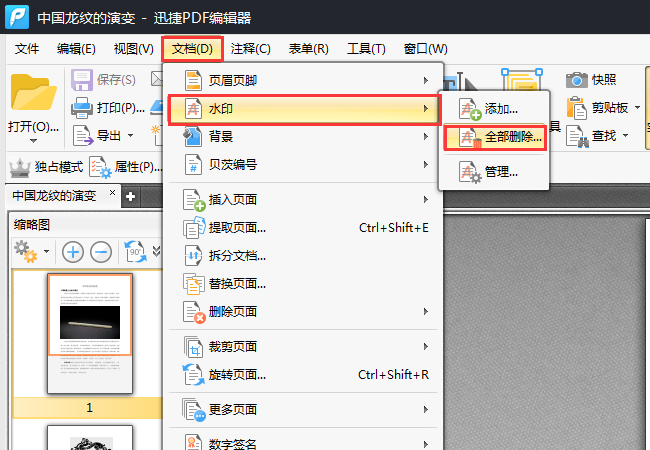Select 裁剪页面 menu entry
This screenshot has width=650, height=450.
(x=304, y=346)
